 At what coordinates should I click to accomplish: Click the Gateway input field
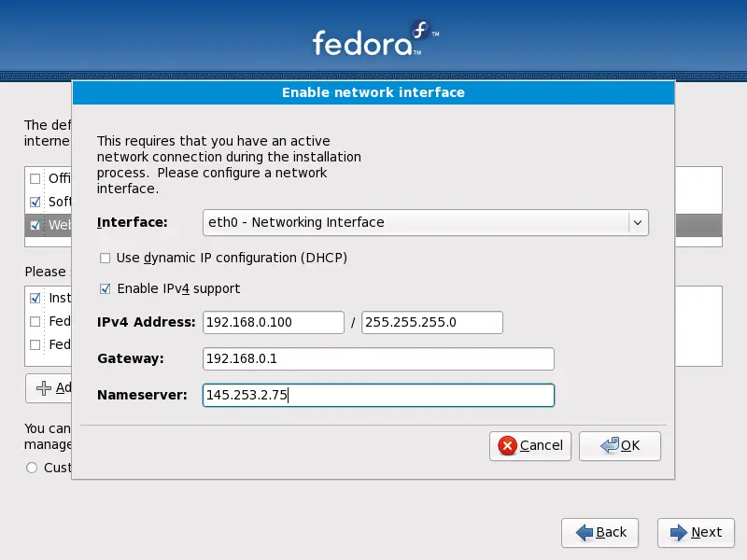[x=378, y=358]
